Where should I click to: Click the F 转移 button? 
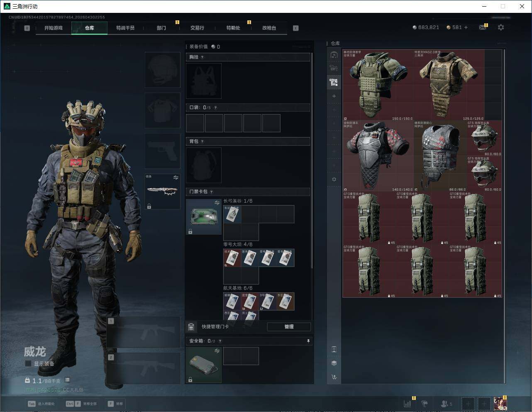pyautogui.click(x=115, y=404)
